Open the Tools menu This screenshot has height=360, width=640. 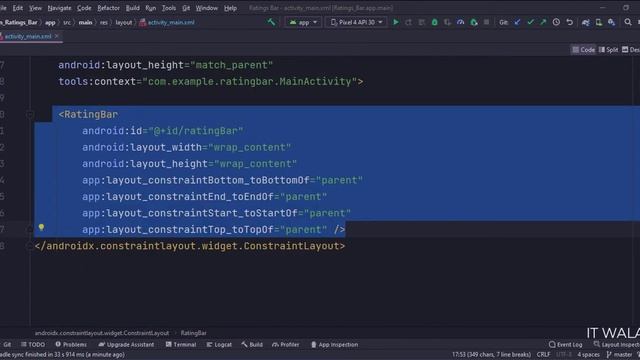tap(169, 8)
